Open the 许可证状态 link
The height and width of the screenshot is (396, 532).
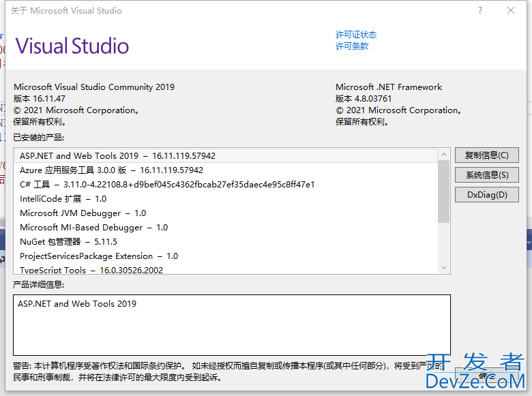355,35
